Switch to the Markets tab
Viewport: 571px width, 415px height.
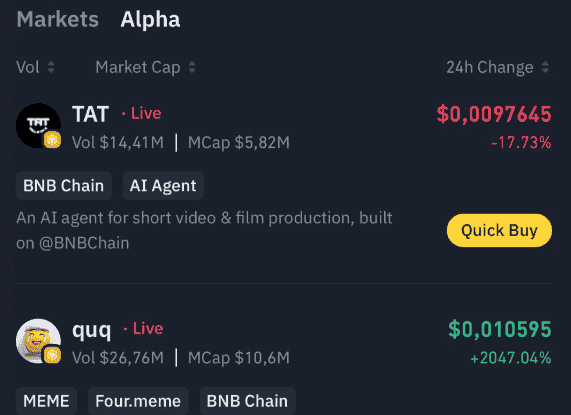coord(58,19)
